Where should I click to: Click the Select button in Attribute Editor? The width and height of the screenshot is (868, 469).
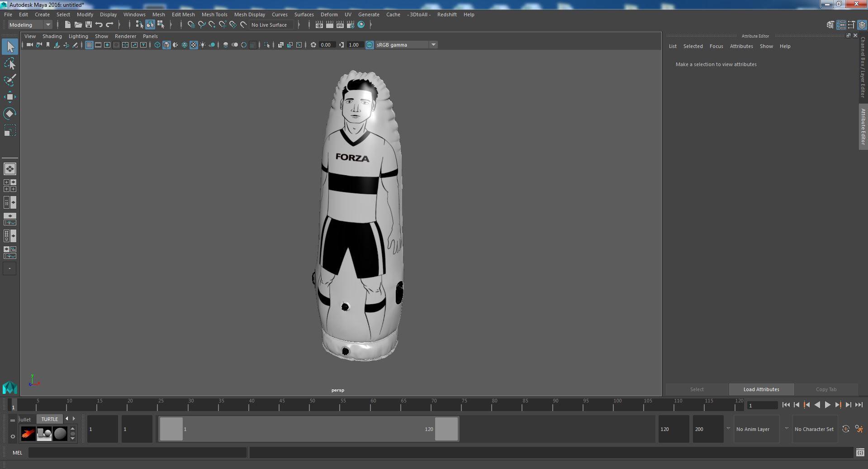point(697,389)
